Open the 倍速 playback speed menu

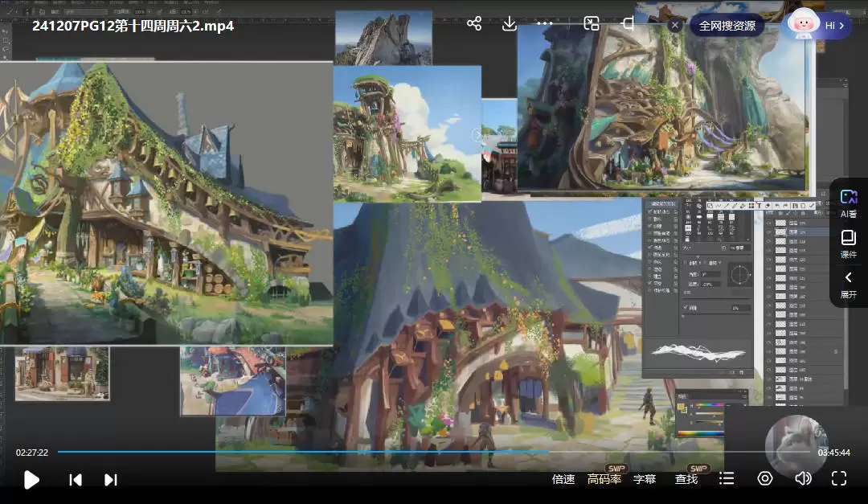click(563, 479)
